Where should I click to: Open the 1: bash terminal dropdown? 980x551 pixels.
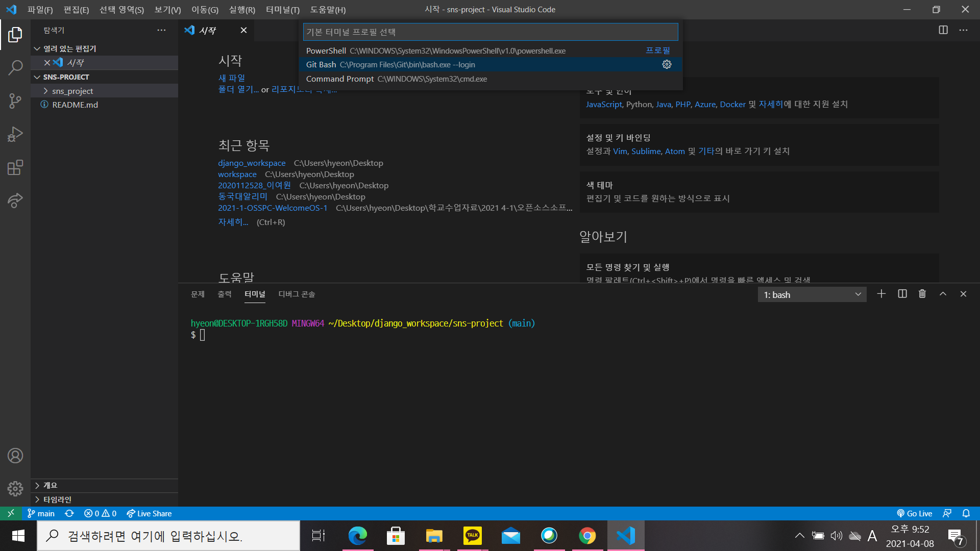pos(812,294)
